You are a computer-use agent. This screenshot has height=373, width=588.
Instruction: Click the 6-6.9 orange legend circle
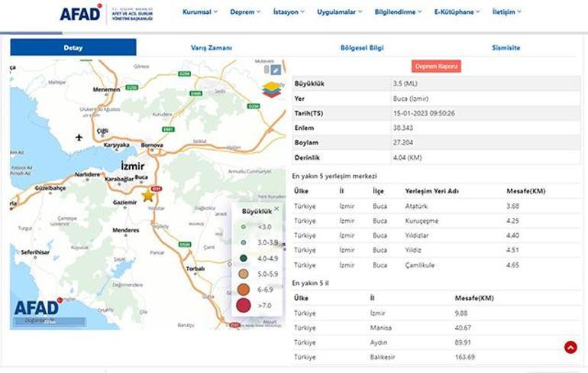[x=244, y=290]
